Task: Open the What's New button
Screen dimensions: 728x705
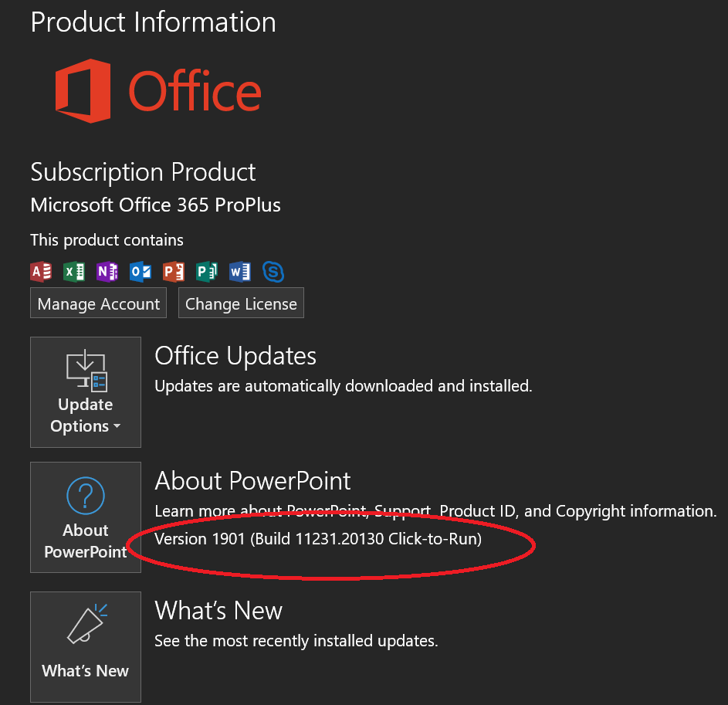Action: pyautogui.click(x=86, y=646)
